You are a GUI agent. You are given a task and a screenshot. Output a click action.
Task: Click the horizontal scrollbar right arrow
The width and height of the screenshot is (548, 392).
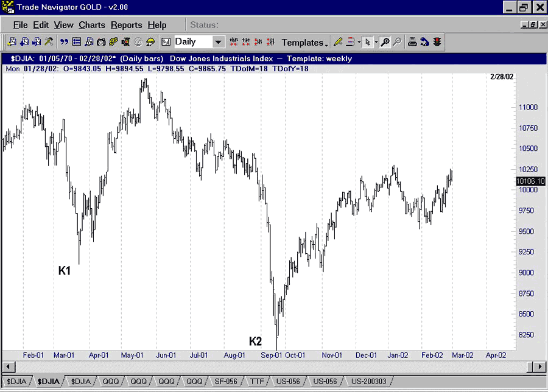tap(539, 366)
